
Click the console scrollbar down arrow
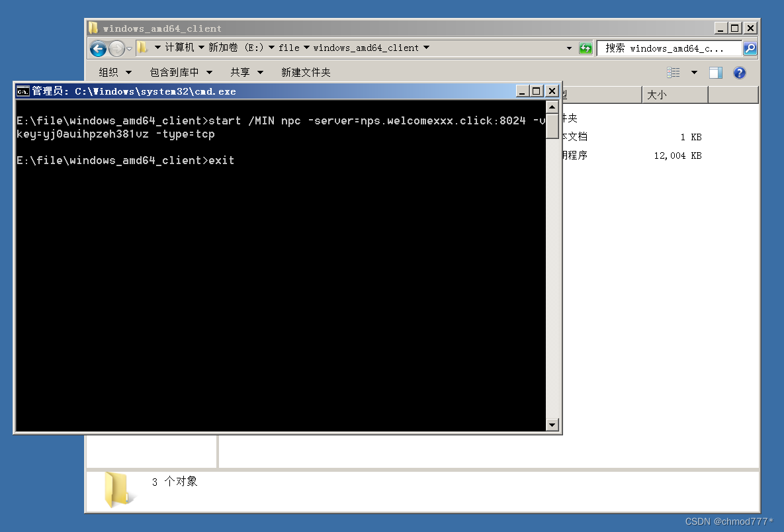pos(552,425)
